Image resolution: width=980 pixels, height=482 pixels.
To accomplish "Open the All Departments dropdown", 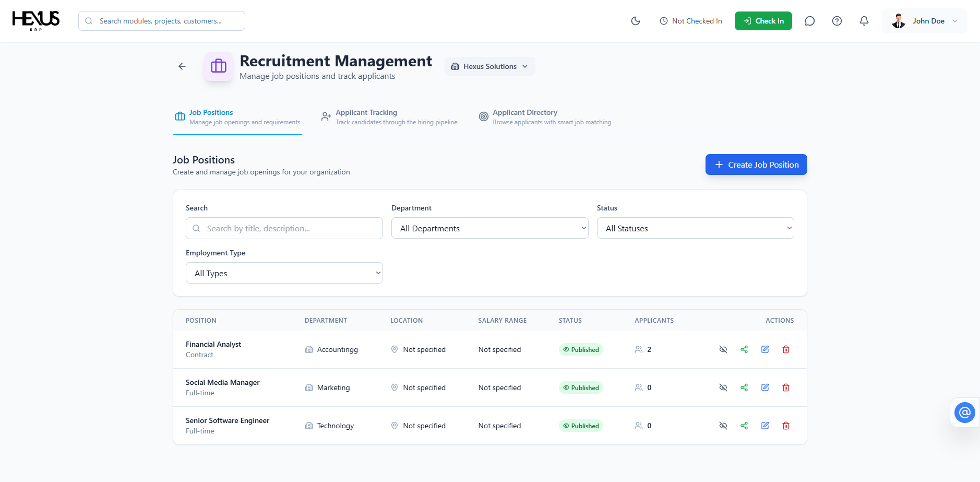I will 490,228.
